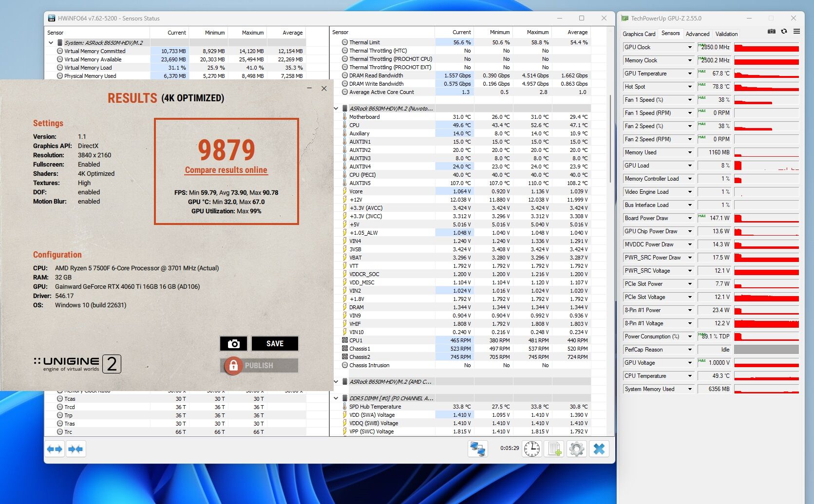Collapse the System: ASRock B650M-HDV/M.2 group

[51, 43]
